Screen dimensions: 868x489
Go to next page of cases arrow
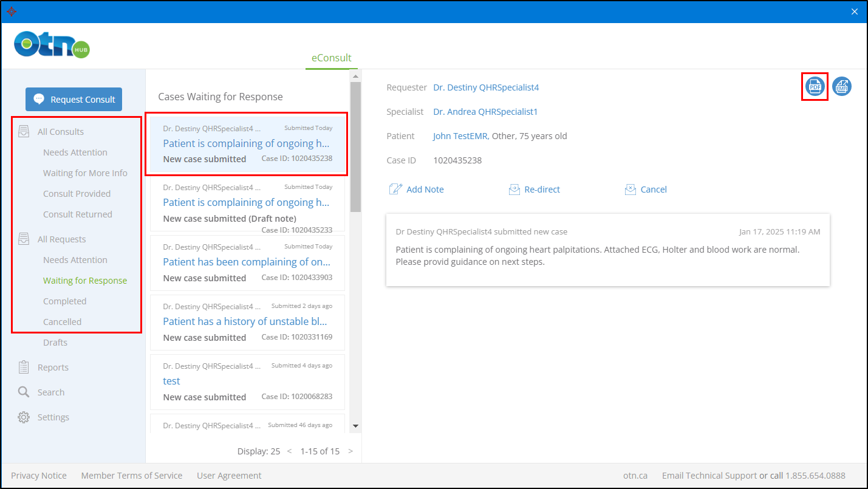350,451
